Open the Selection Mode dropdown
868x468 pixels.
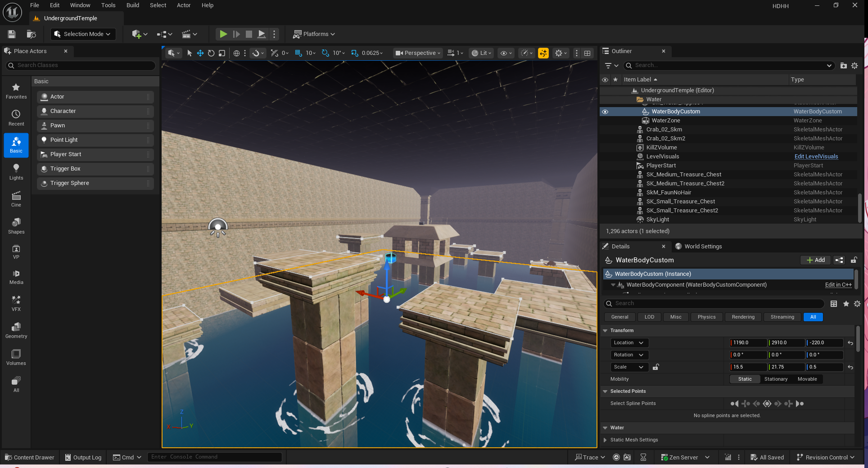(x=83, y=34)
